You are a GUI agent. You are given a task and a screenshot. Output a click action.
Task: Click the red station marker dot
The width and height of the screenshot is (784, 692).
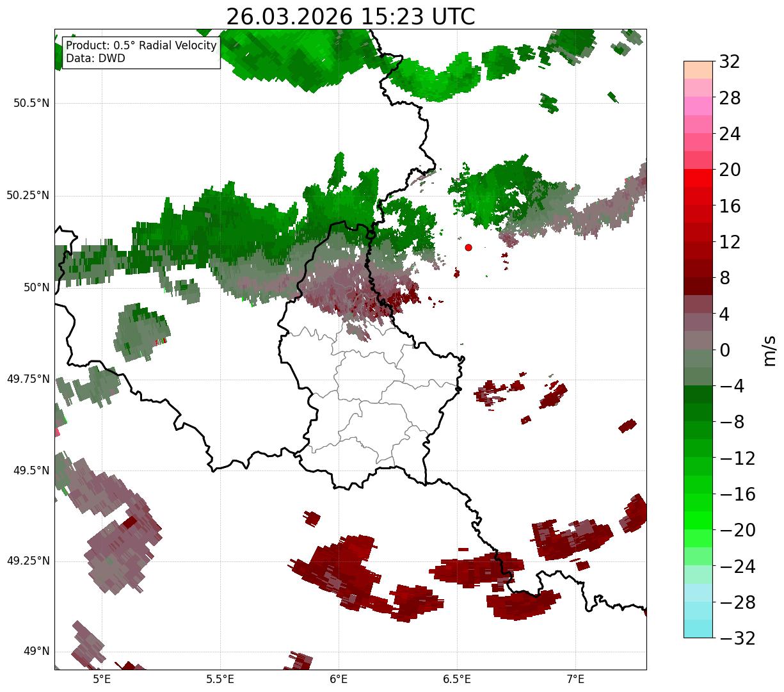(x=468, y=247)
